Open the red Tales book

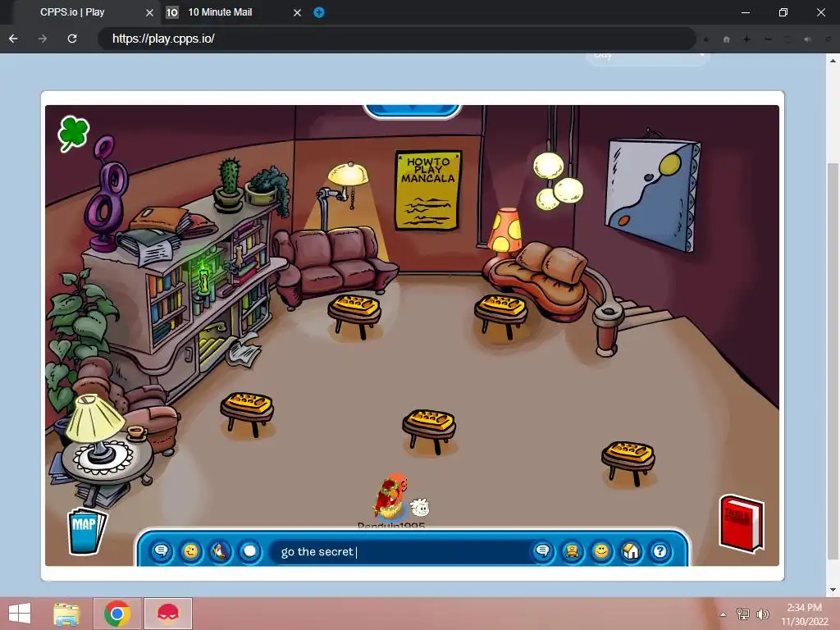[741, 523]
